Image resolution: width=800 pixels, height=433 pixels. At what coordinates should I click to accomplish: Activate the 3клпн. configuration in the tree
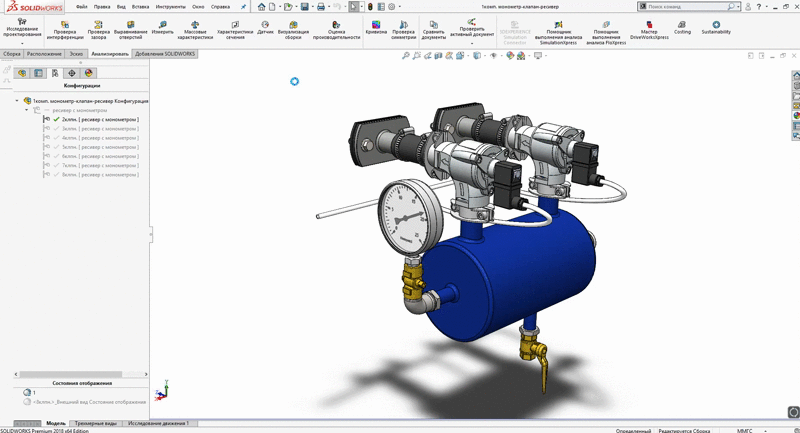pos(99,129)
